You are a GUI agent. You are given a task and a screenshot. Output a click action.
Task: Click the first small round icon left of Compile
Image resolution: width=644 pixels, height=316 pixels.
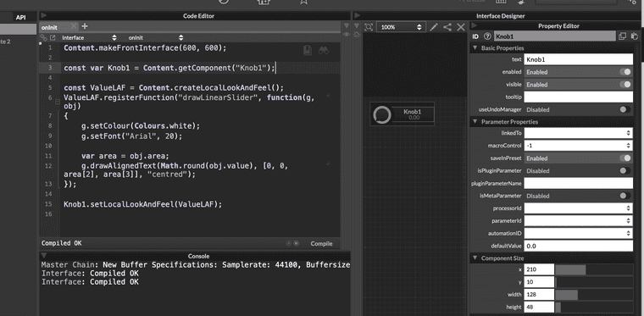(288, 243)
